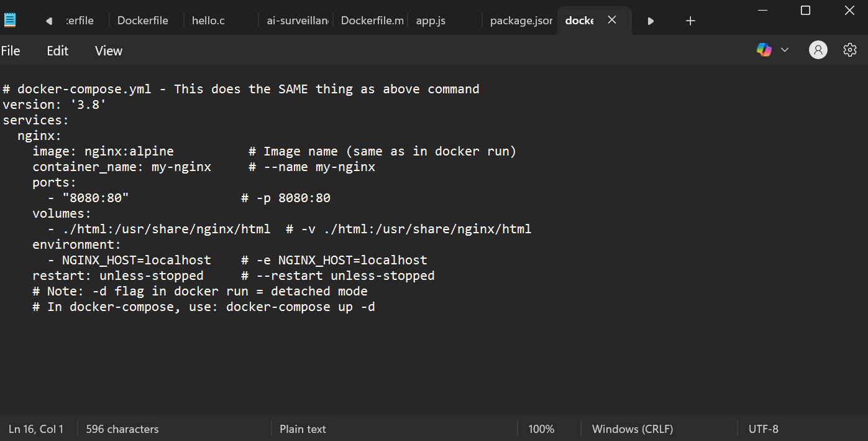The image size is (868, 441).
Task: Click the Notepad app icon
Action: point(10,21)
